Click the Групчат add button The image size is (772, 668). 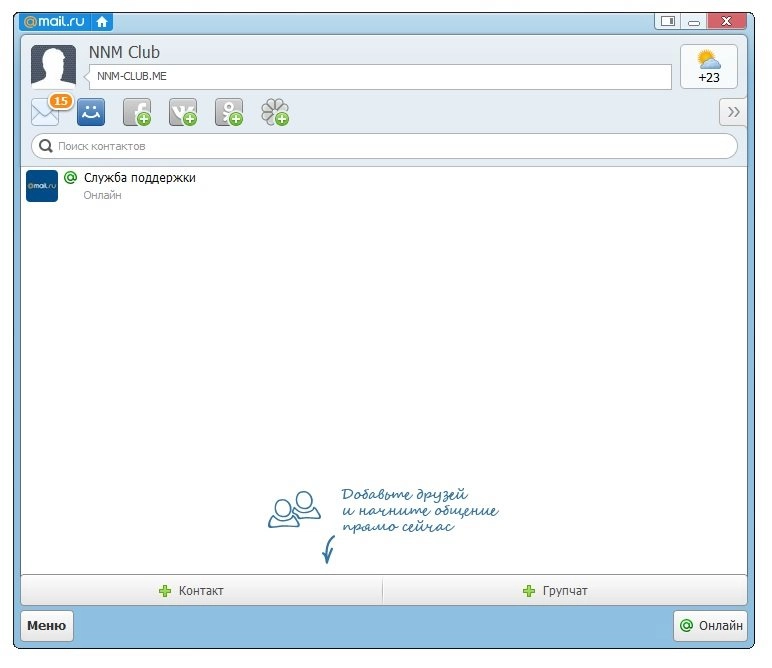pyautogui.click(x=565, y=590)
